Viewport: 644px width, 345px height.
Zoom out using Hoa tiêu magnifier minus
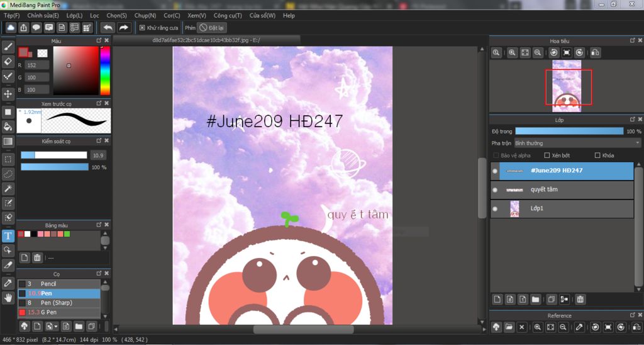pyautogui.click(x=537, y=53)
